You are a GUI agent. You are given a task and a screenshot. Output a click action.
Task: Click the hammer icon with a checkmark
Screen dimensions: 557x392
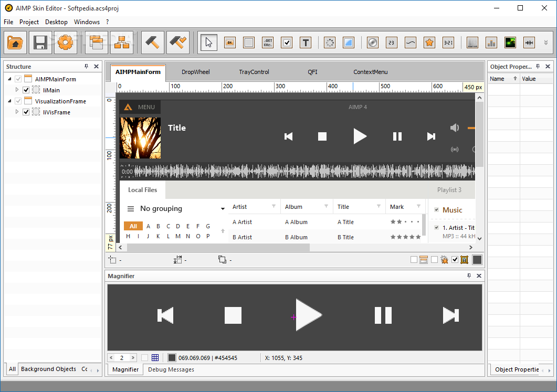pos(177,43)
